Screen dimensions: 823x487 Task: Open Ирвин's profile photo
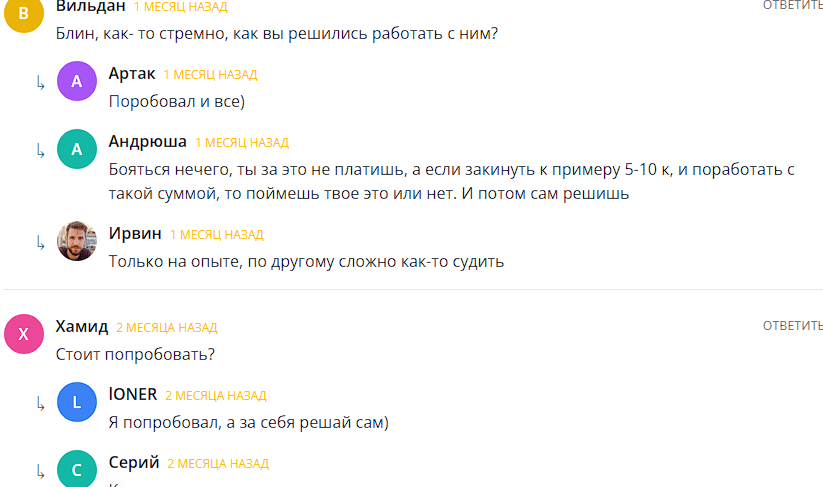click(77, 241)
